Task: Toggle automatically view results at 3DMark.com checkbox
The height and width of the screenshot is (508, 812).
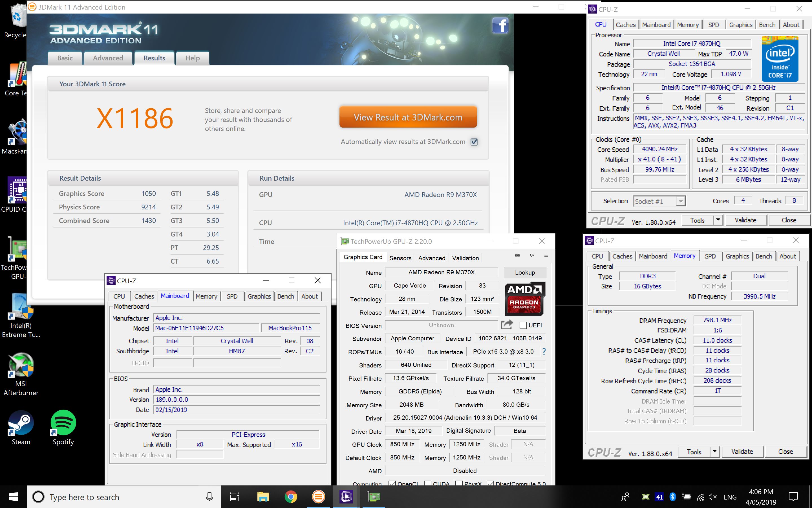Action: [x=474, y=142]
